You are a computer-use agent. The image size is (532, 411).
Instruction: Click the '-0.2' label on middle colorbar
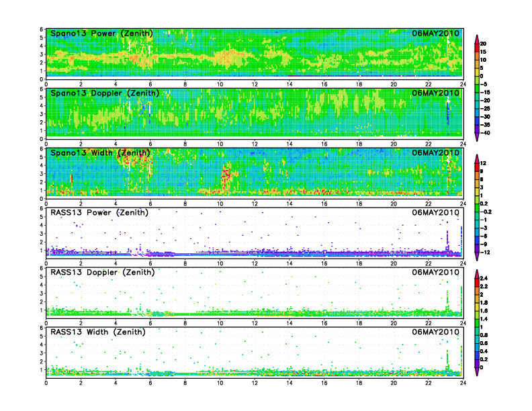tap(486, 212)
